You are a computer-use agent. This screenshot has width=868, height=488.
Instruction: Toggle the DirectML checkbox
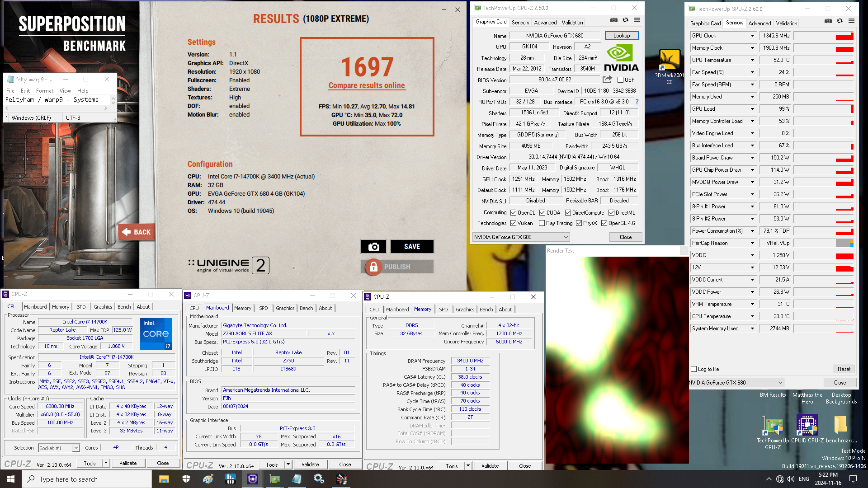point(611,213)
